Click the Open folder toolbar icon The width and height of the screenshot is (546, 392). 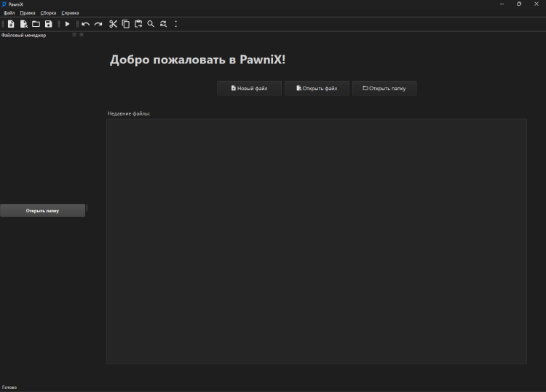(36, 24)
